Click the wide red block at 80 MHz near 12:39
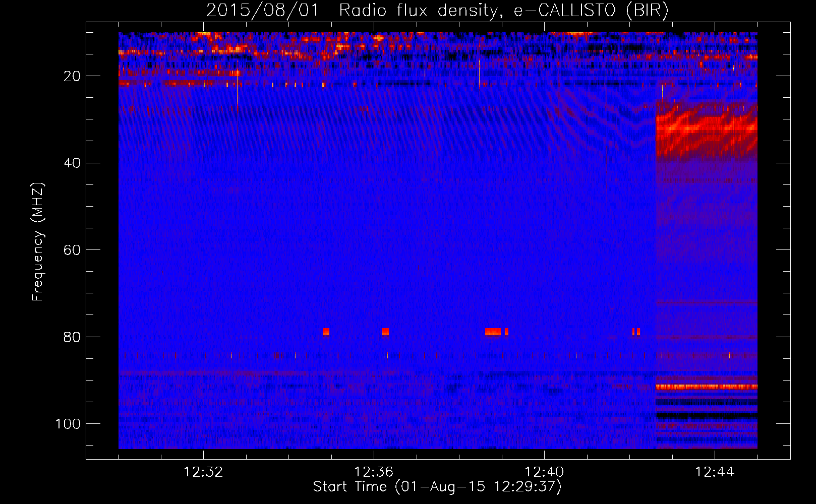The height and width of the screenshot is (504, 816). [493, 332]
